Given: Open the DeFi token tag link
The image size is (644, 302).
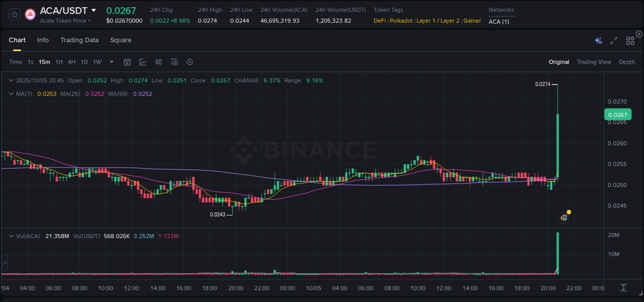Looking at the screenshot, I should tap(380, 21).
